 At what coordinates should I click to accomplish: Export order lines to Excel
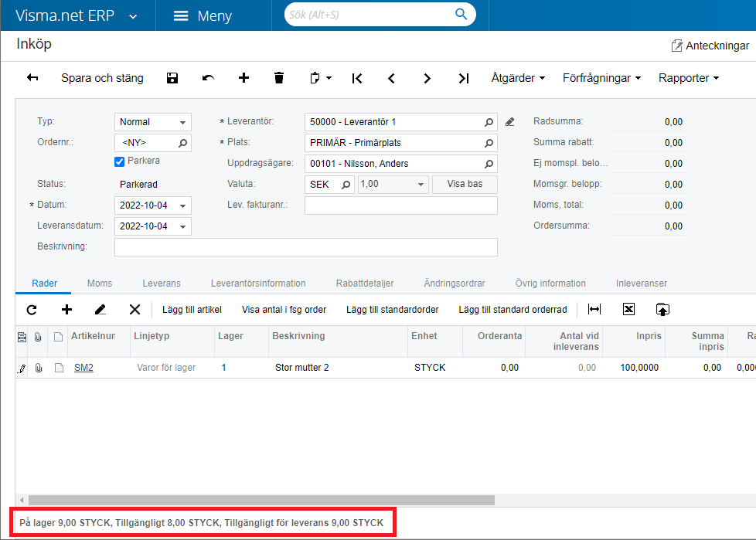[x=628, y=310]
